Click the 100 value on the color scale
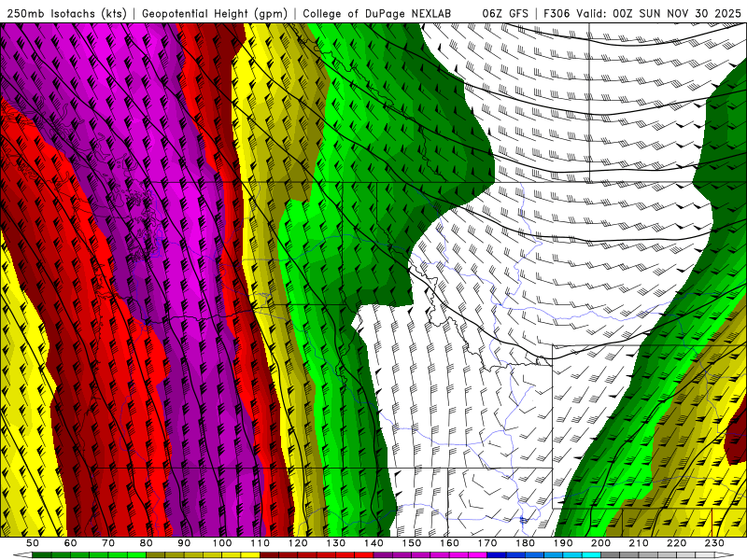Image resolution: width=747 pixels, height=560 pixels. [222, 543]
